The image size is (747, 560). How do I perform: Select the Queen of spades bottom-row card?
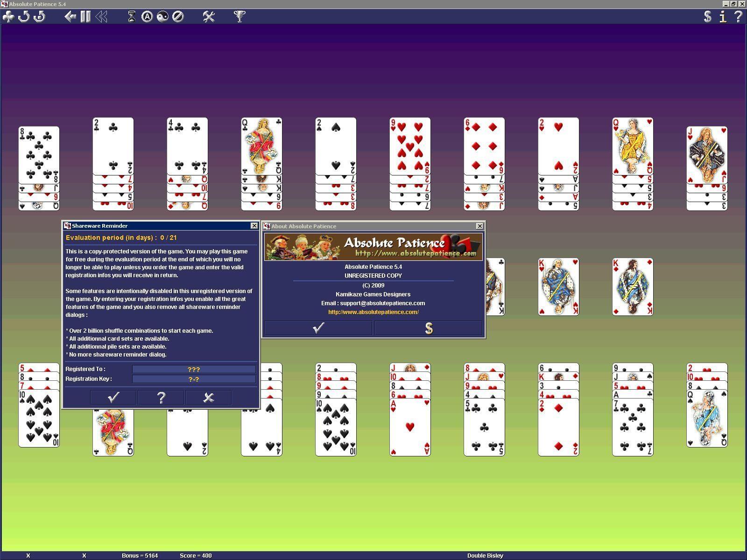tap(707, 418)
